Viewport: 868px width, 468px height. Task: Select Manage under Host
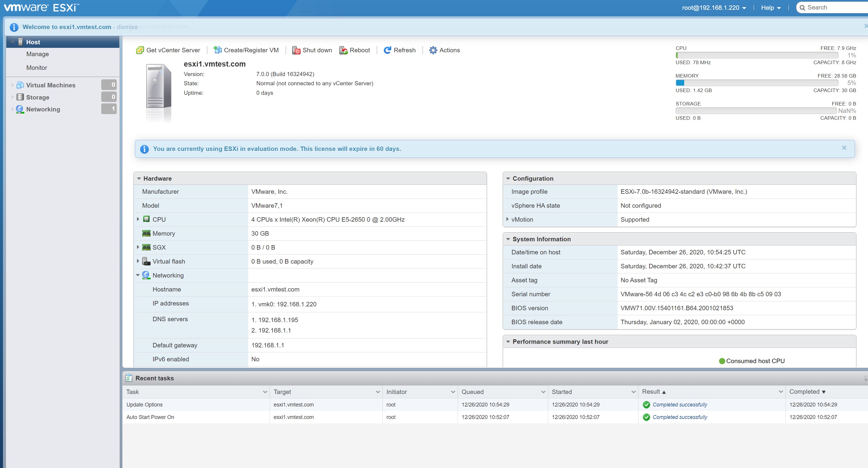click(37, 54)
